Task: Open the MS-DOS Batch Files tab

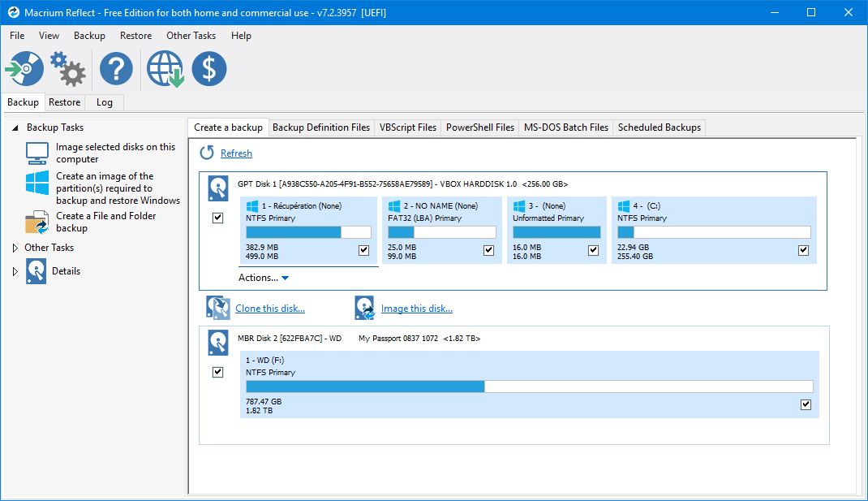Action: click(566, 127)
